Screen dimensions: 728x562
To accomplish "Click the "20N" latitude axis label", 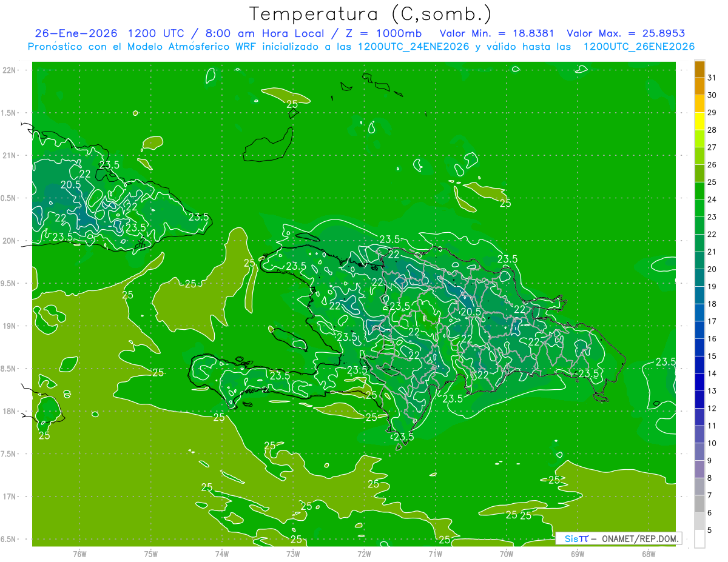I will [10, 241].
